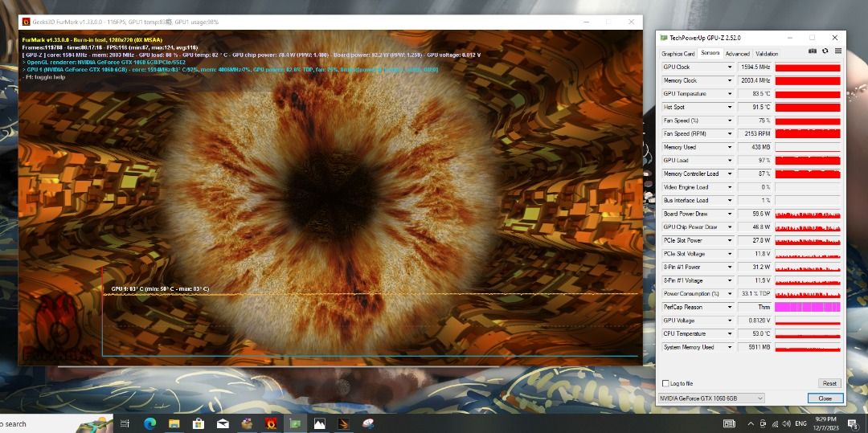
Task: Open the Bus Interface Load dropdown
Action: click(x=730, y=200)
